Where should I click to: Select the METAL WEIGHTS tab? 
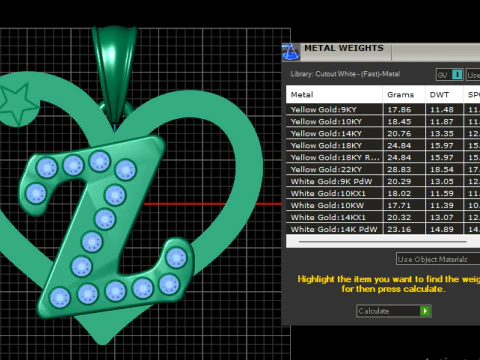coord(344,48)
